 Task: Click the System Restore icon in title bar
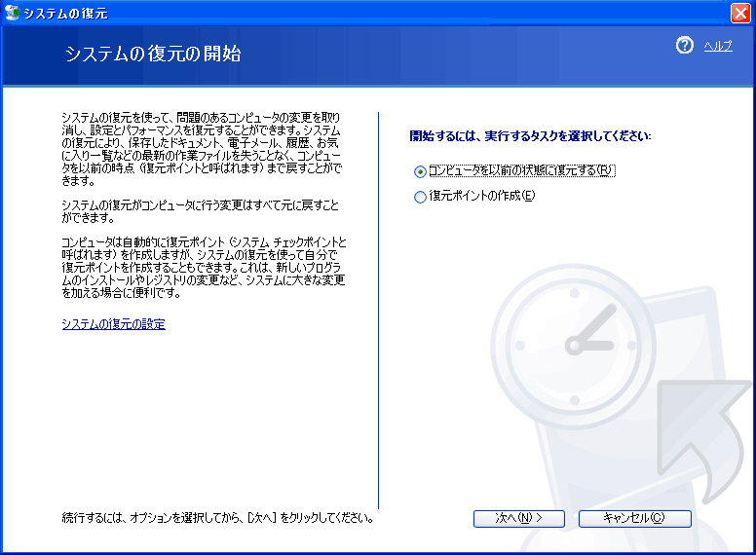coord(13,13)
